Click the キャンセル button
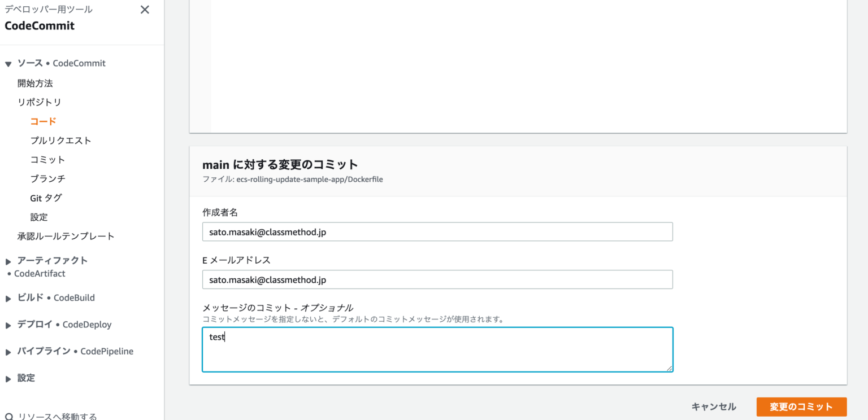868x420 pixels. click(x=714, y=406)
